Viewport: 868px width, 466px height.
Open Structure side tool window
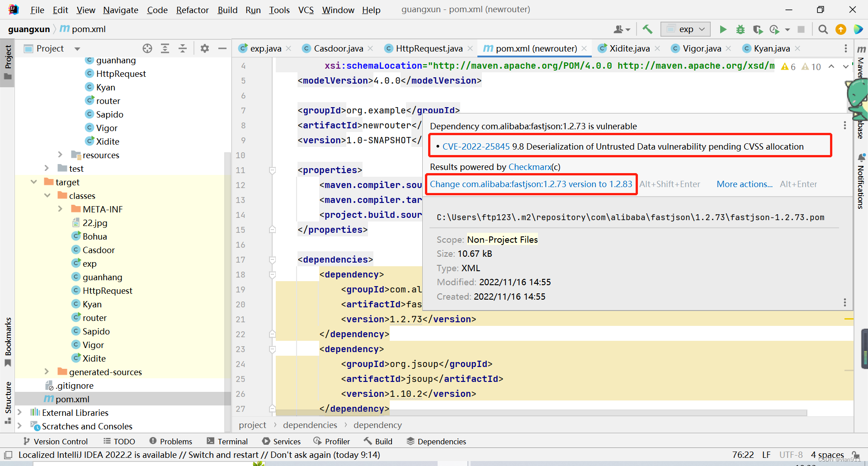(8, 402)
